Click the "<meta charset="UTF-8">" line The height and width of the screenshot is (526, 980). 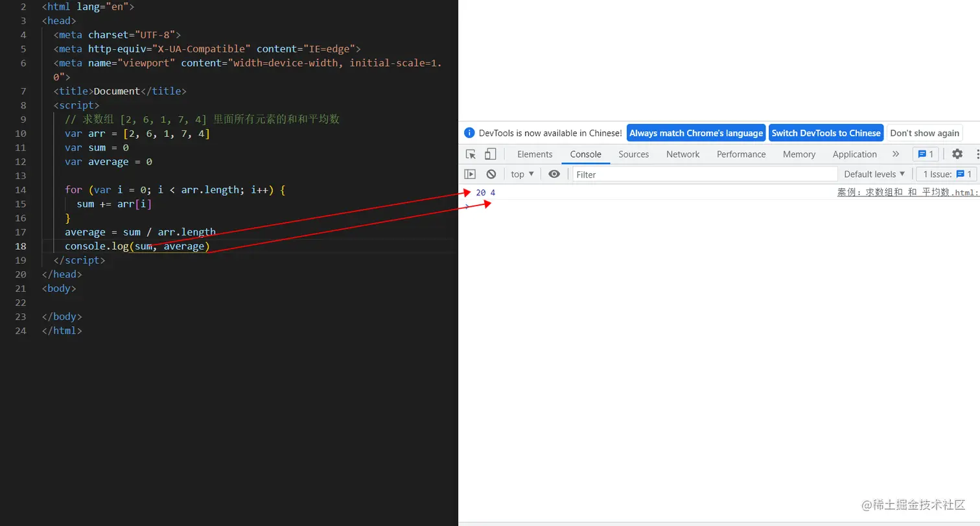[117, 35]
